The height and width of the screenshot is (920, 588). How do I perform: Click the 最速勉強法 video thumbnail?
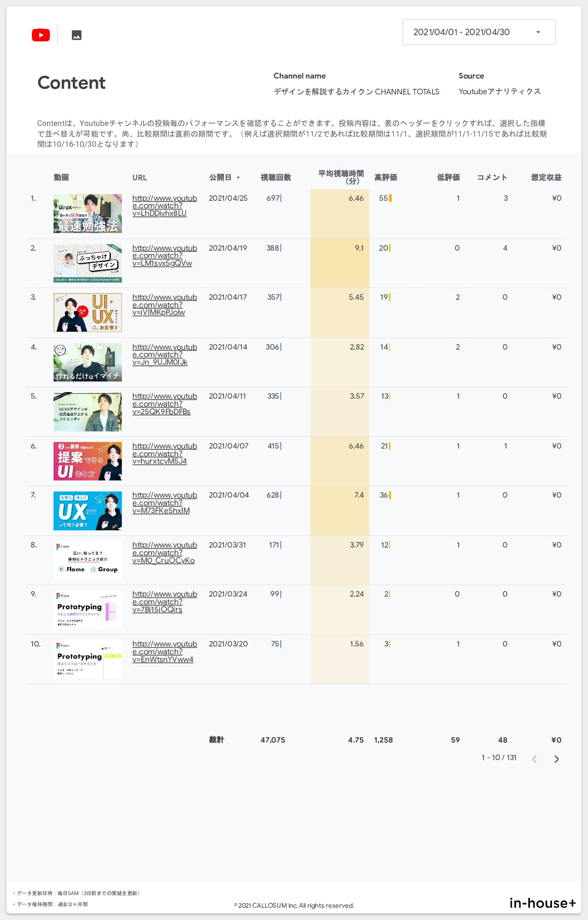(88, 213)
